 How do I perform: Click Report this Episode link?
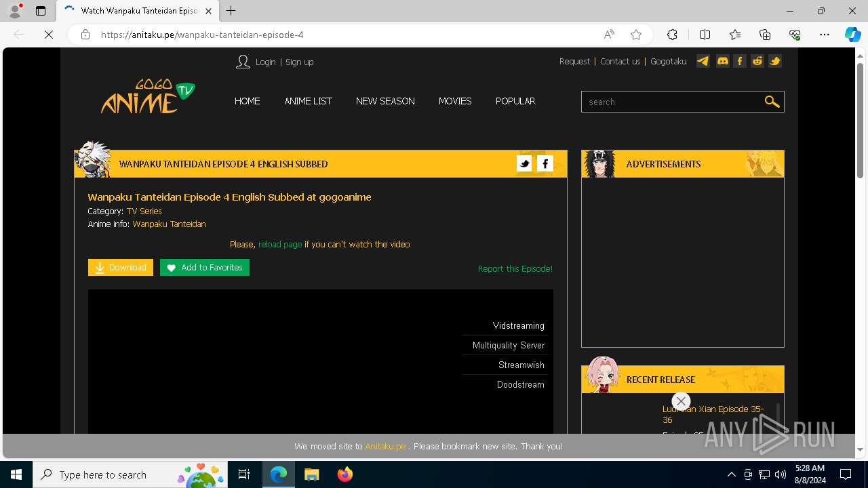(515, 268)
